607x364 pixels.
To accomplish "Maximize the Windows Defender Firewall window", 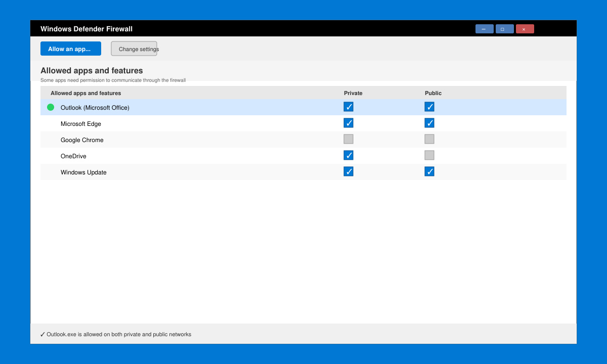I will (x=505, y=29).
